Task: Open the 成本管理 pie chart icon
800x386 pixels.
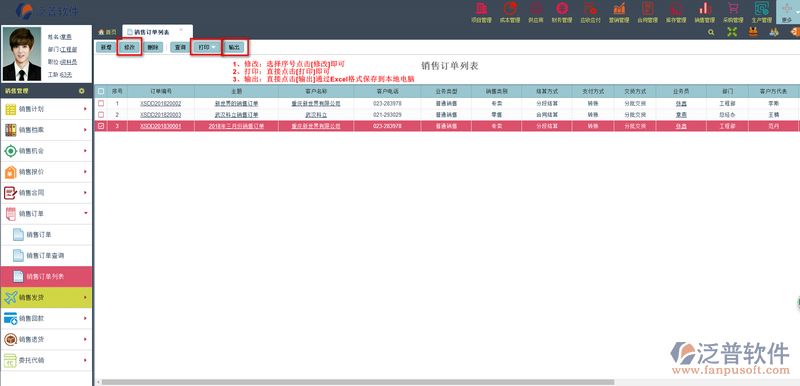Action: pyautogui.click(x=509, y=9)
